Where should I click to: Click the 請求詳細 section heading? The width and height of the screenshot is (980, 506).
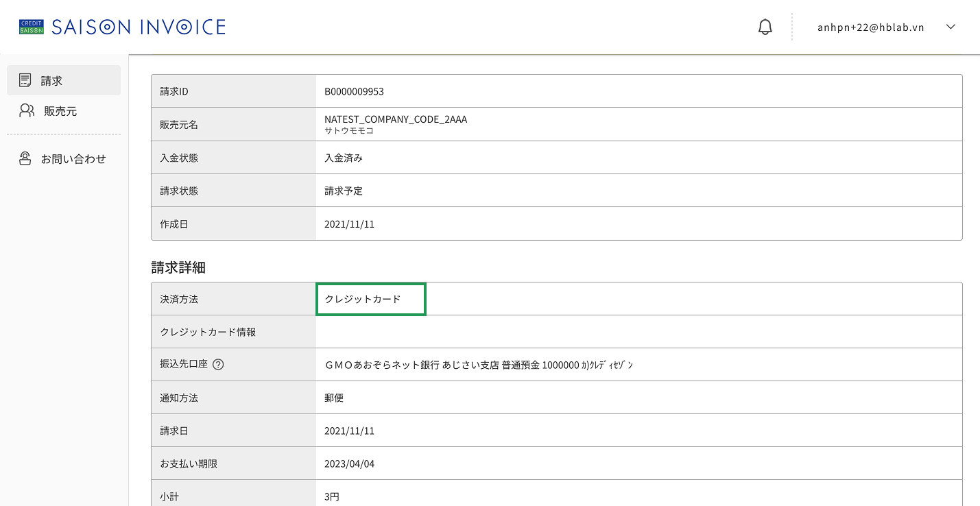click(178, 268)
